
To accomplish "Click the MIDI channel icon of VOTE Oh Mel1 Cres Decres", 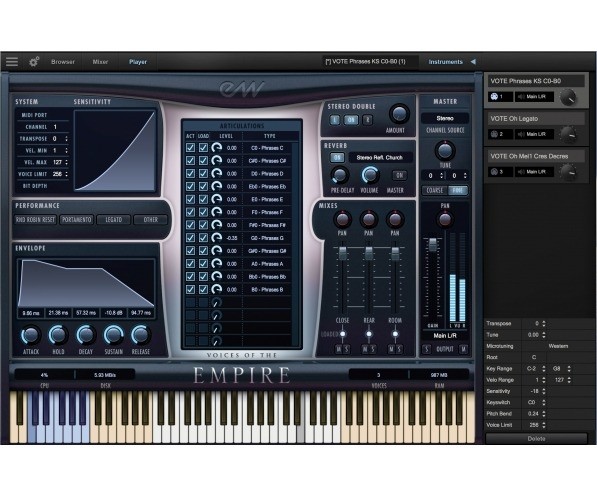I will tap(494, 172).
